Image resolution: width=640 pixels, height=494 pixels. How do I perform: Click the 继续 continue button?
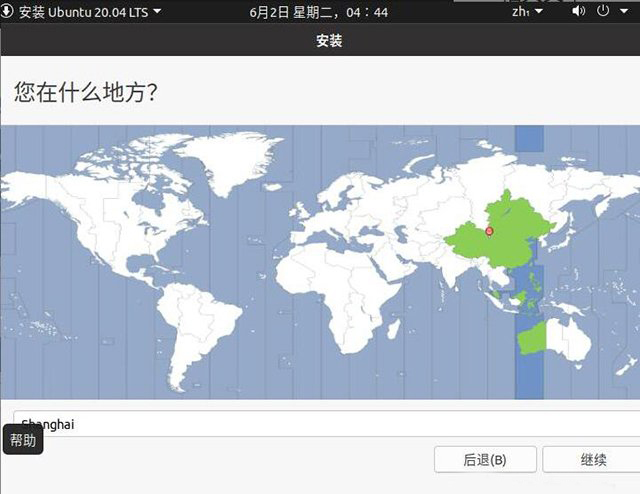tap(593, 460)
